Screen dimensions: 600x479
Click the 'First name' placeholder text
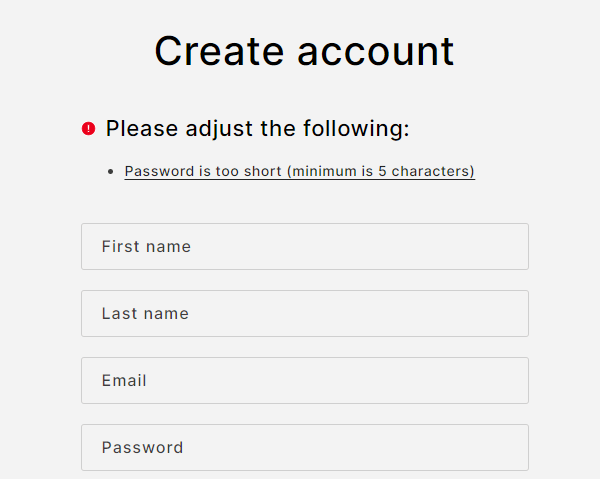pos(146,246)
